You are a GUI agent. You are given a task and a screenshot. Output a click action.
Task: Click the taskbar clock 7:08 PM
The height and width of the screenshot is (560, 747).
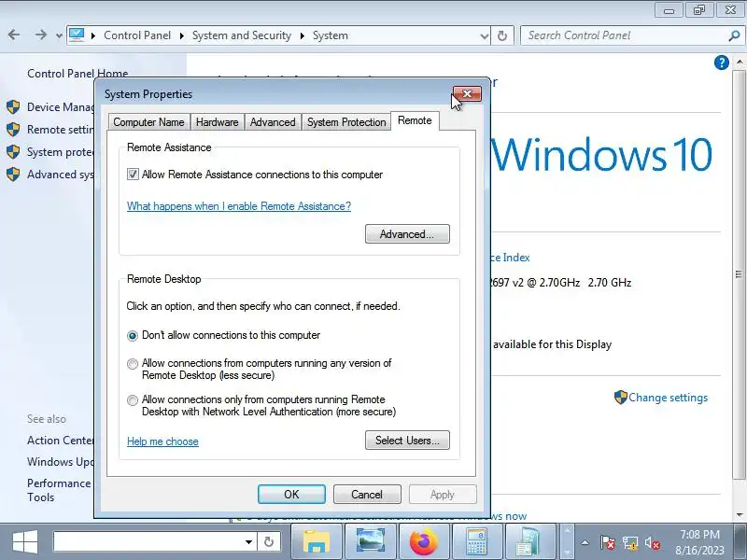[699, 534]
